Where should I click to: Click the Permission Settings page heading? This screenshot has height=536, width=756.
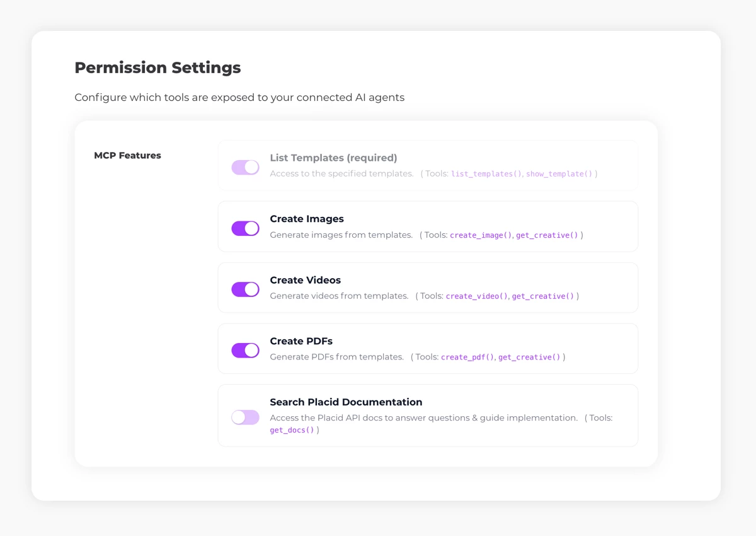[x=157, y=67]
